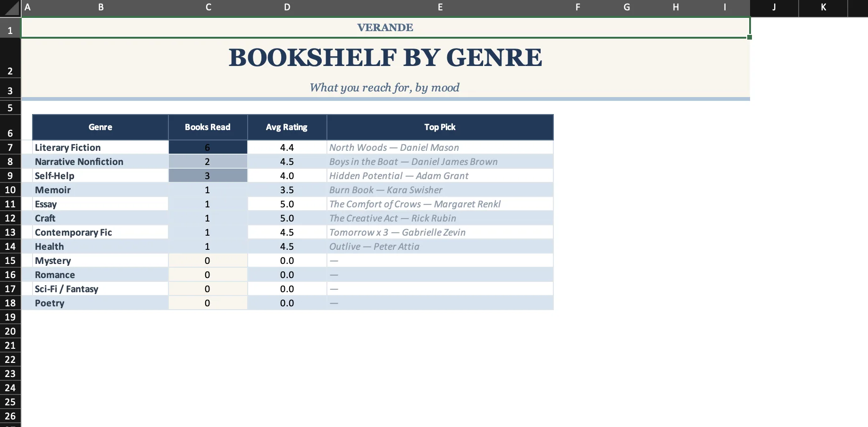Select row 18 header
Viewport: 868px width, 427px height.
coord(10,303)
